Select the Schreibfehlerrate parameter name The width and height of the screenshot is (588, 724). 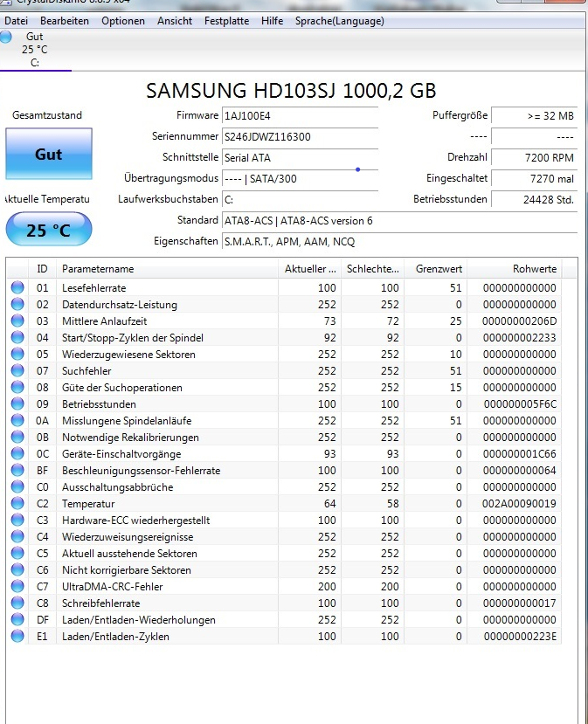pyautogui.click(x=100, y=603)
